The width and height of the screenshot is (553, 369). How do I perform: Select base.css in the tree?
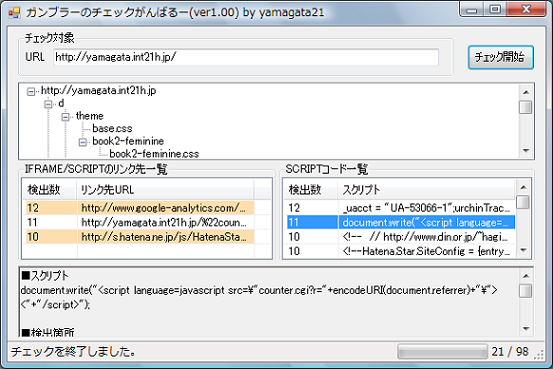[112, 128]
